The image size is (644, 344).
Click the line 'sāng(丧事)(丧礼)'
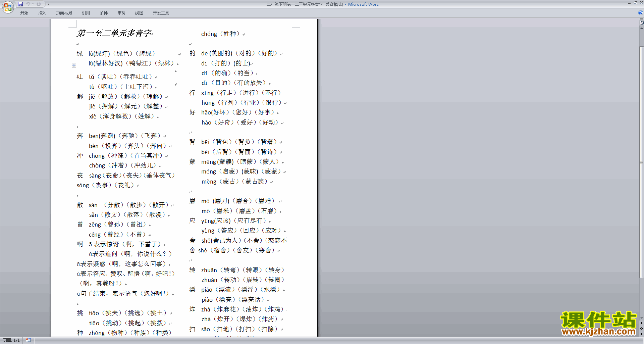point(105,185)
